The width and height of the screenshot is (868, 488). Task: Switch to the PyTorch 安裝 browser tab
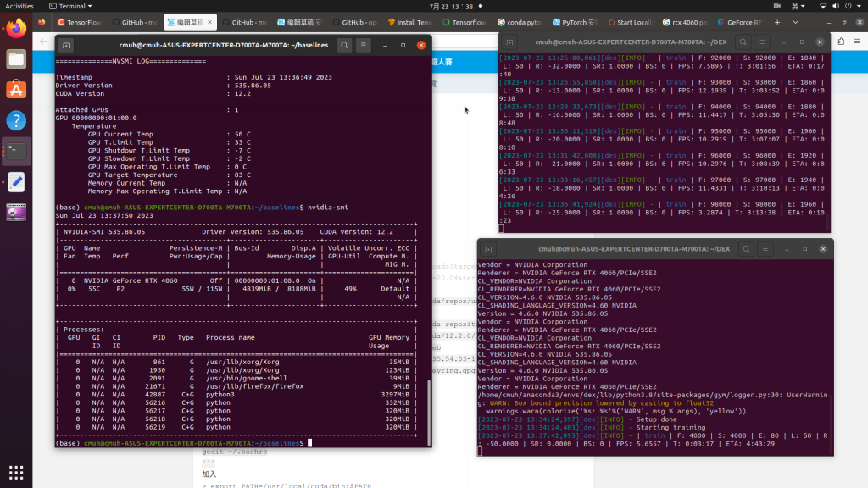(575, 23)
